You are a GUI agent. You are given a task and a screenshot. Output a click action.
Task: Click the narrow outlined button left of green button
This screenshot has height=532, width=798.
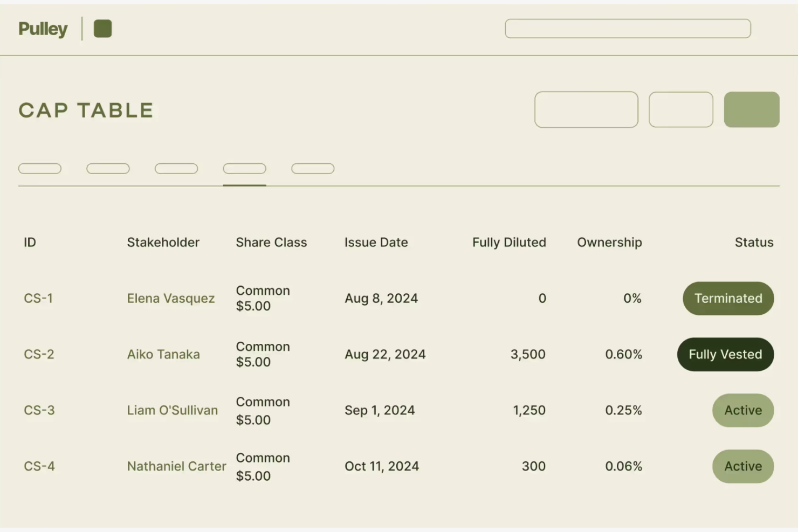(680, 109)
